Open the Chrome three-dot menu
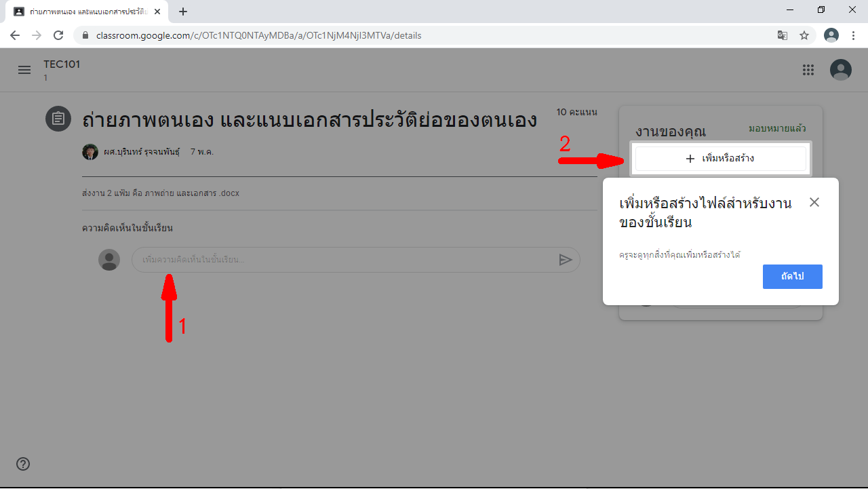This screenshot has width=868, height=489. point(853,35)
